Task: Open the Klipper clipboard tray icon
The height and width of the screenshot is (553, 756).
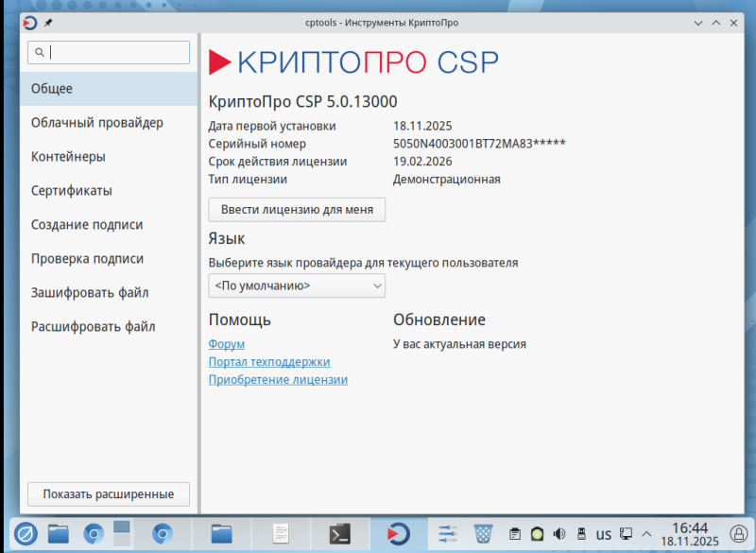Action: (x=515, y=533)
